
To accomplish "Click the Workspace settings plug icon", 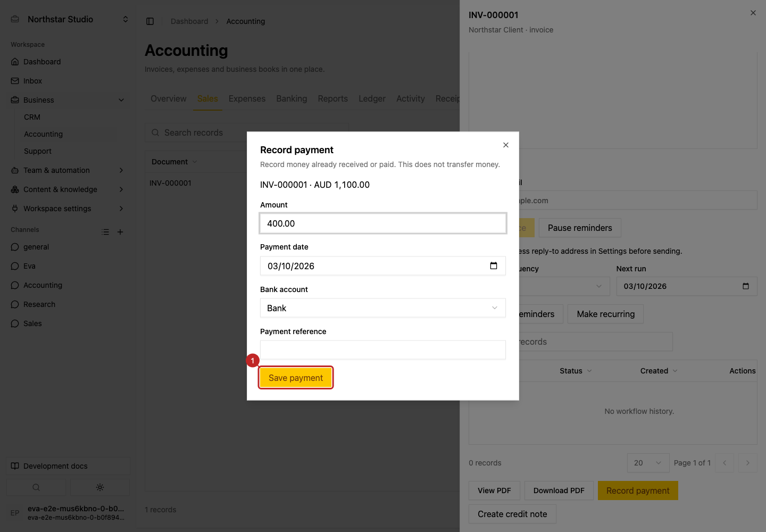I will 15,209.
